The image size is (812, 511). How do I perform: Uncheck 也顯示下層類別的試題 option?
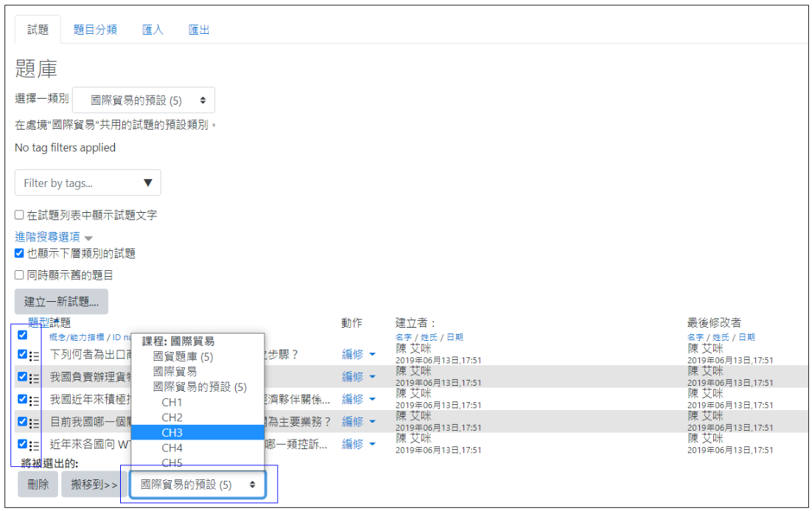point(20,253)
